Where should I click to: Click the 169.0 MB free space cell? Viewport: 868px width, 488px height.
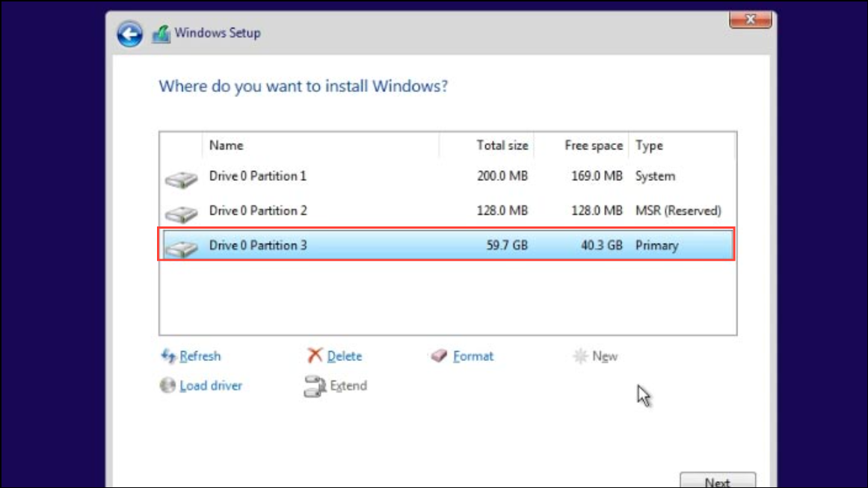597,176
